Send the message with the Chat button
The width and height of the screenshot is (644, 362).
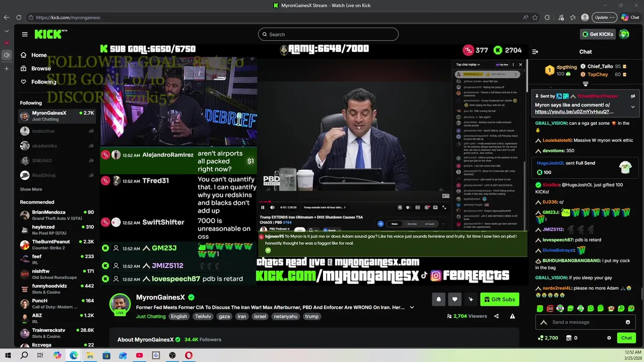click(x=626, y=338)
